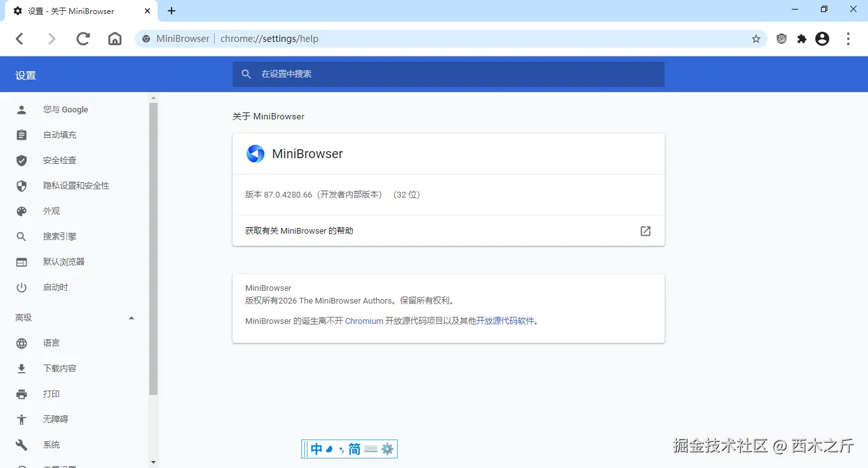Click the download icon for 下载内容
This screenshot has width=868, height=468.
[x=22, y=369]
